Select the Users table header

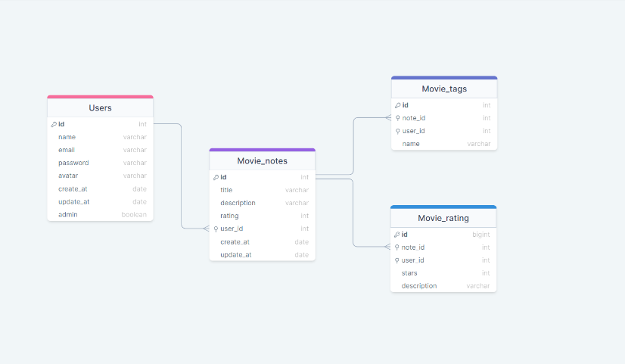100,108
